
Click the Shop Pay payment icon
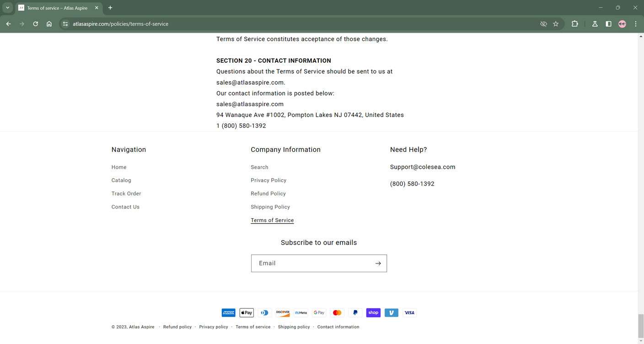click(x=373, y=312)
